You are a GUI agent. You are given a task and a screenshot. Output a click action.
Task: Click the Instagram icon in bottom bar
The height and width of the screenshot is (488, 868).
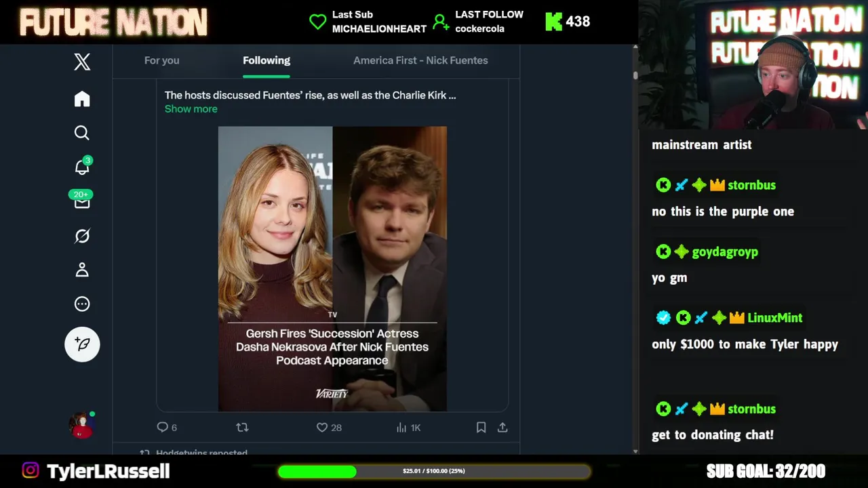pos(31,470)
